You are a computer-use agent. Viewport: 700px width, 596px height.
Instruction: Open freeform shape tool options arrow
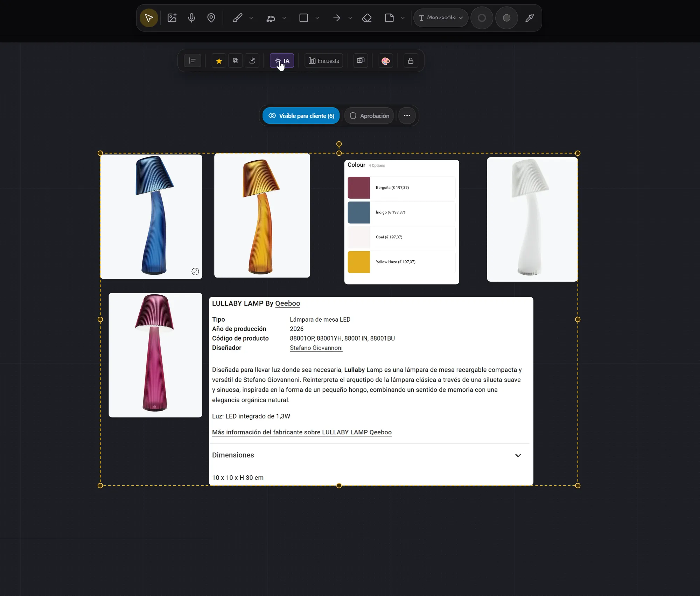pos(284,18)
